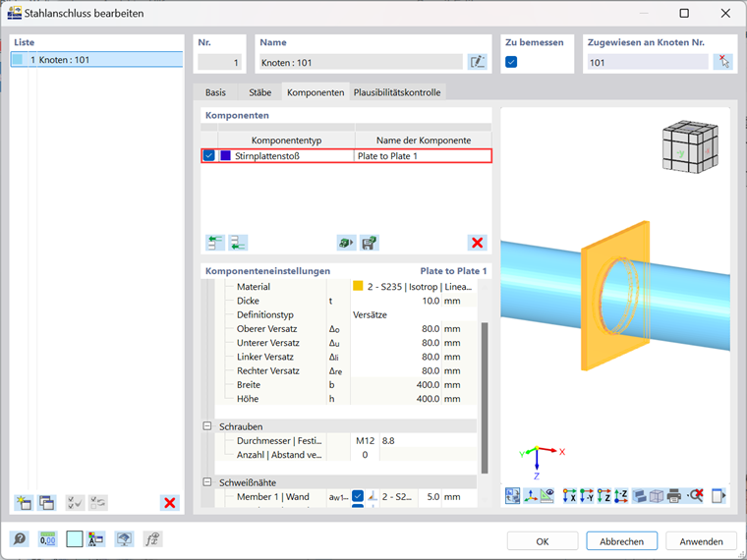Image resolution: width=747 pixels, height=560 pixels.
Task: Set view in Z direction
Action: coord(603,496)
